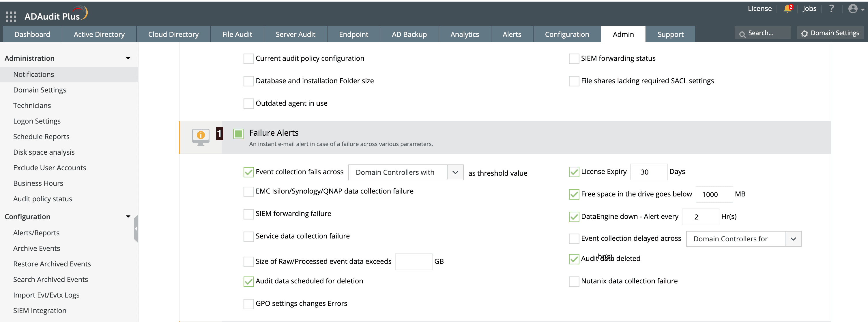Open the apps grid launcher icon
Viewport: 868px width, 322px height.
tap(11, 16)
